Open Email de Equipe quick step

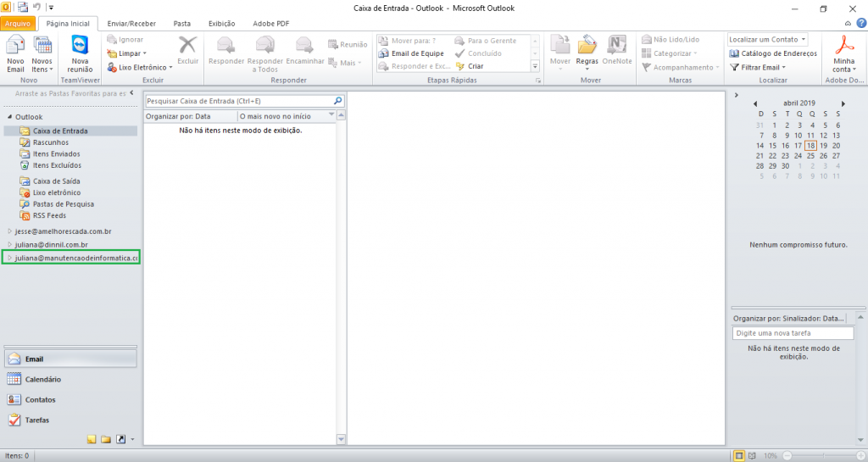[x=411, y=53]
